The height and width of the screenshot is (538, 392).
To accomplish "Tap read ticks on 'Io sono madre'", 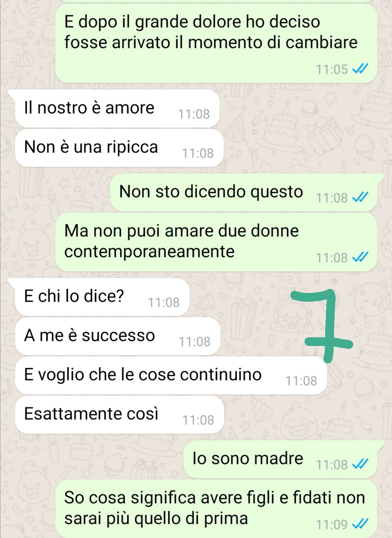I will click(360, 464).
